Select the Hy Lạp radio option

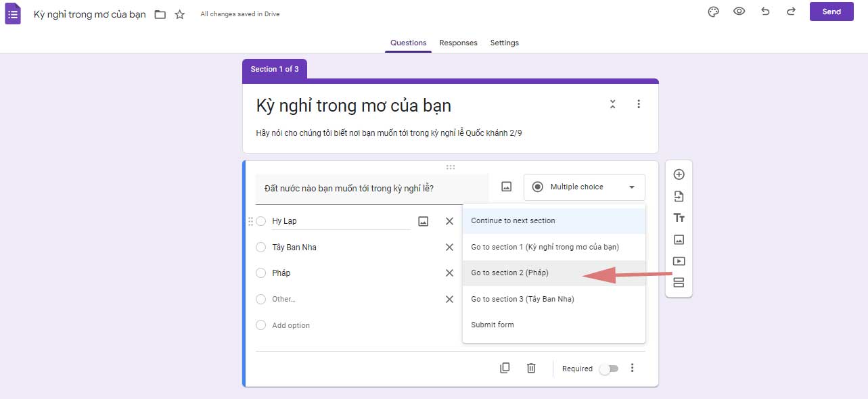click(x=260, y=220)
